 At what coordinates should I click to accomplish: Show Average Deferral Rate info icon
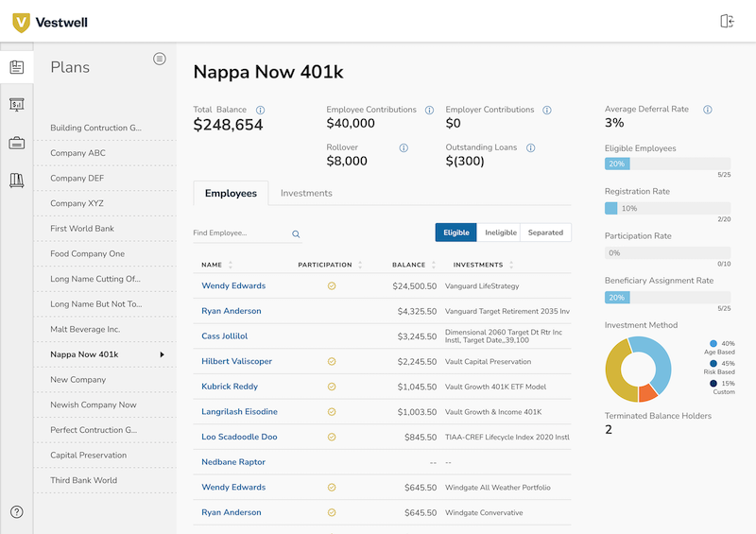tap(707, 110)
